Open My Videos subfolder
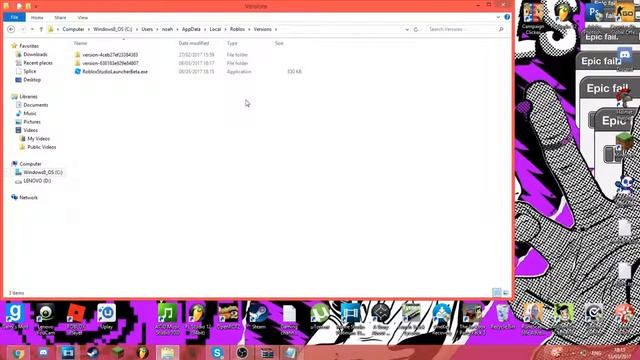 tap(38, 139)
